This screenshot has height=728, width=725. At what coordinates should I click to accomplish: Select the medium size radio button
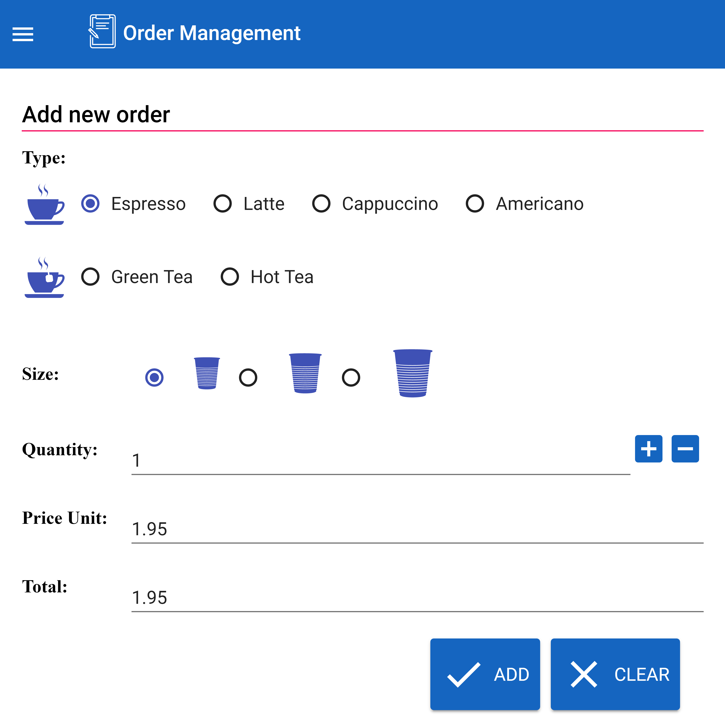(x=248, y=377)
